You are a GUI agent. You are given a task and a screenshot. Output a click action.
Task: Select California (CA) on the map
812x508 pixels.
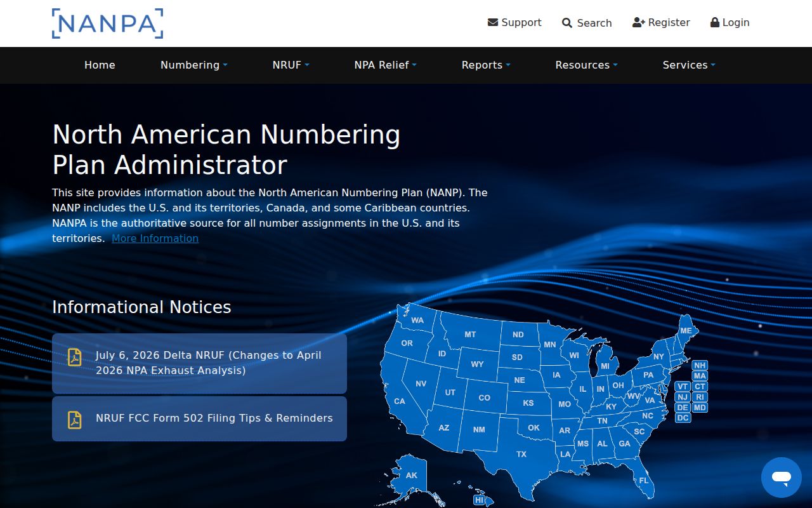coord(400,401)
